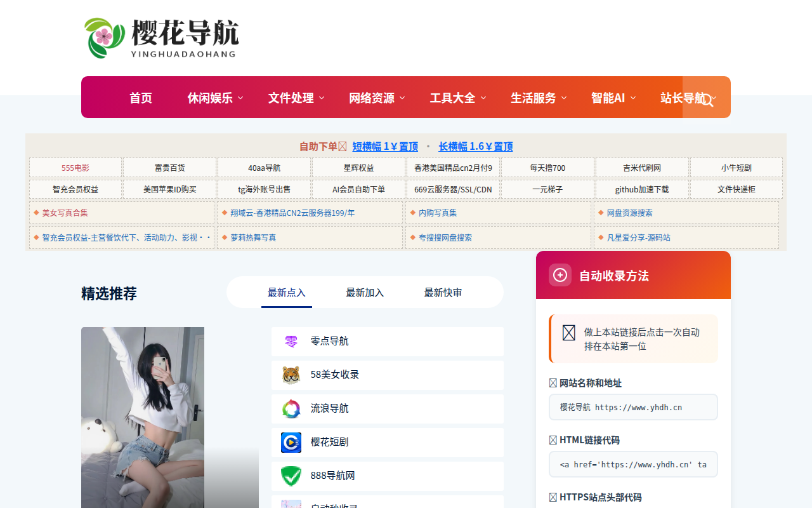Click the 网站名称和地址 text field
Viewport: 812px width, 508px height.
633,407
